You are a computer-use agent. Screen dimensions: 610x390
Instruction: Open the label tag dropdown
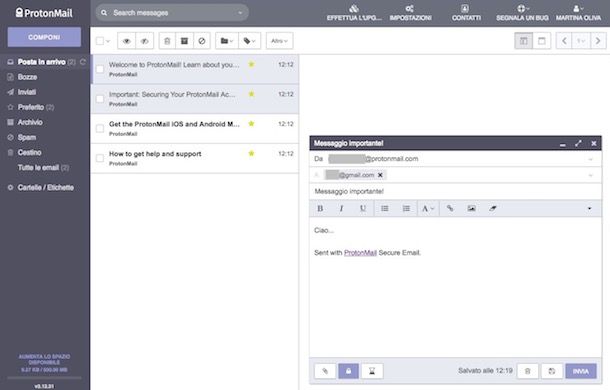click(249, 41)
